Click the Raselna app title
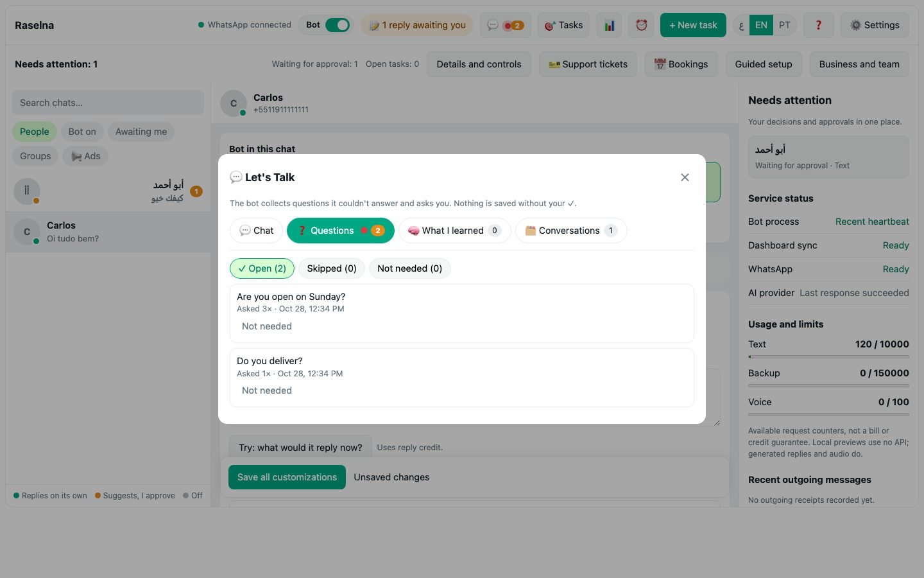Screen dimensions: 924x578 coord(34,25)
